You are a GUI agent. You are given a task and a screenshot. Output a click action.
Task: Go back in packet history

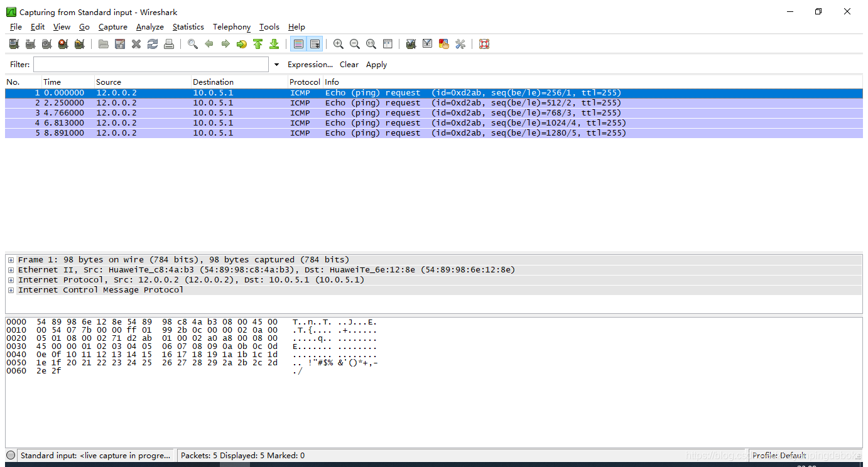pos(209,44)
